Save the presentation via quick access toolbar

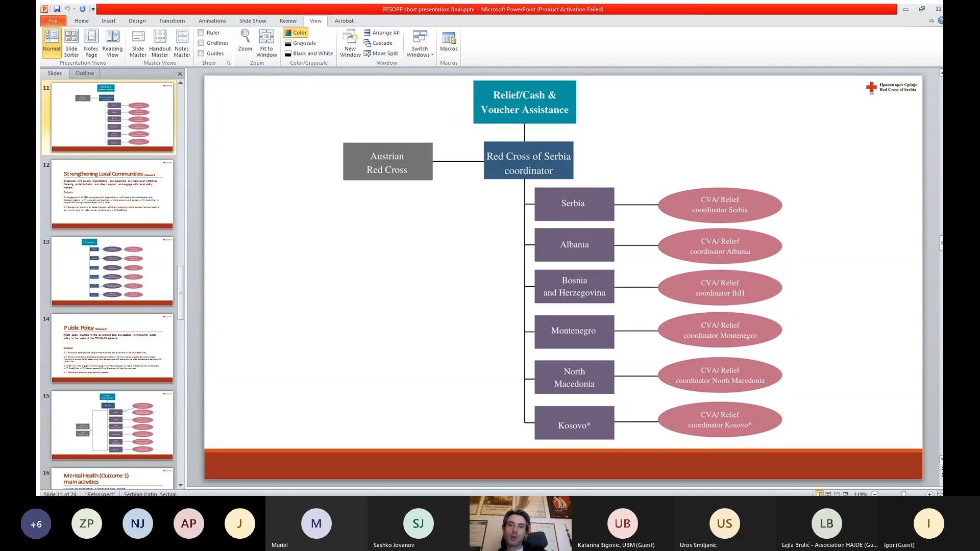pyautogui.click(x=57, y=9)
